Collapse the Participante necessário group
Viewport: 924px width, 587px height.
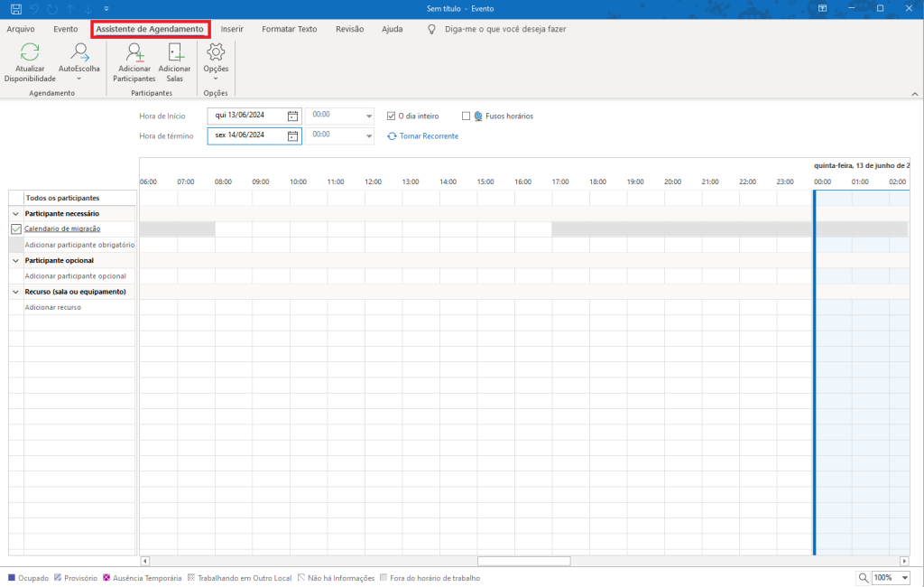(x=15, y=214)
